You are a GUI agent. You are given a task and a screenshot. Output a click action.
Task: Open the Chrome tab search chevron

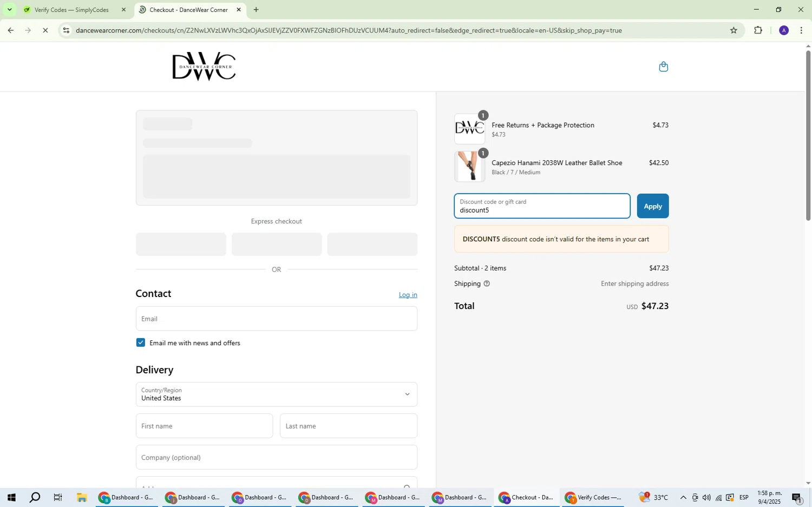(9, 10)
